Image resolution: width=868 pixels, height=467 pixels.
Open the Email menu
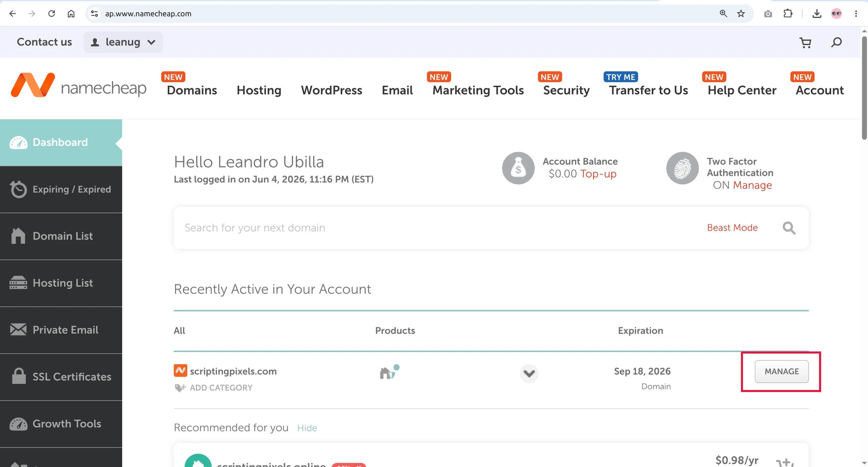tap(397, 90)
